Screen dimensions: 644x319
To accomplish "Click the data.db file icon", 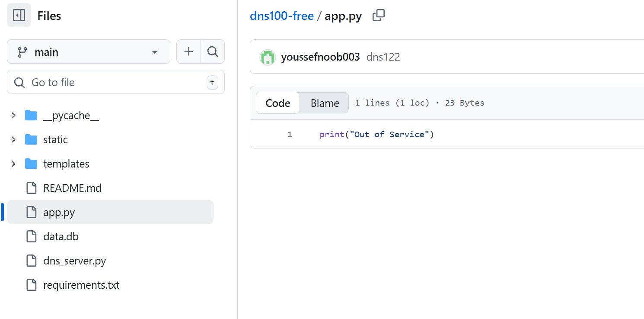I will click(32, 237).
